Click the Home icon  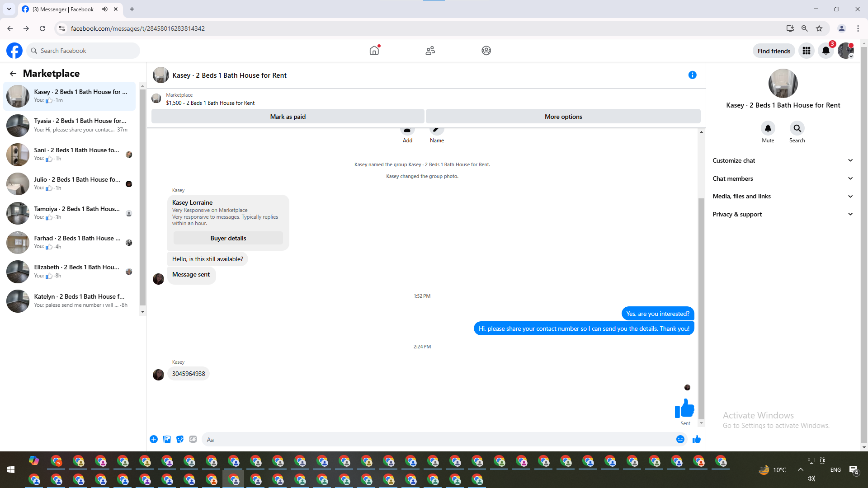[x=374, y=51]
